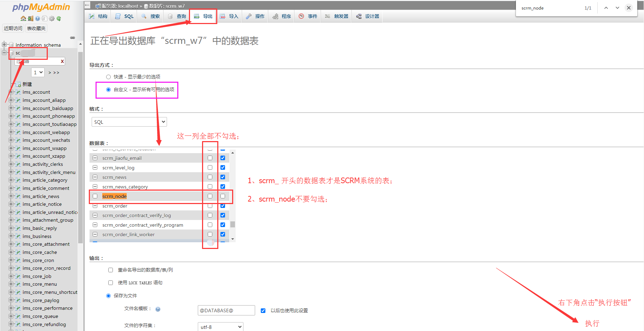
Task: Click database icon for information_schema
Action: coord(12,45)
